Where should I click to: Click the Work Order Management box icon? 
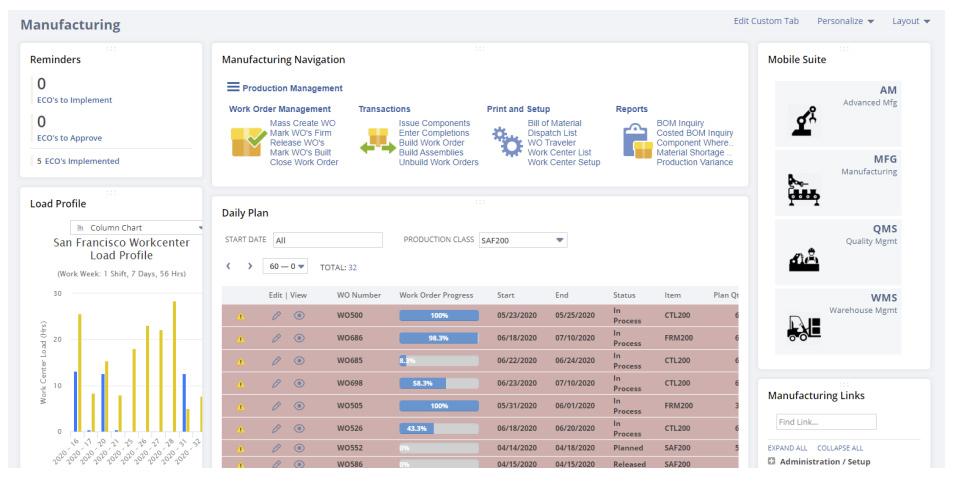(248, 142)
